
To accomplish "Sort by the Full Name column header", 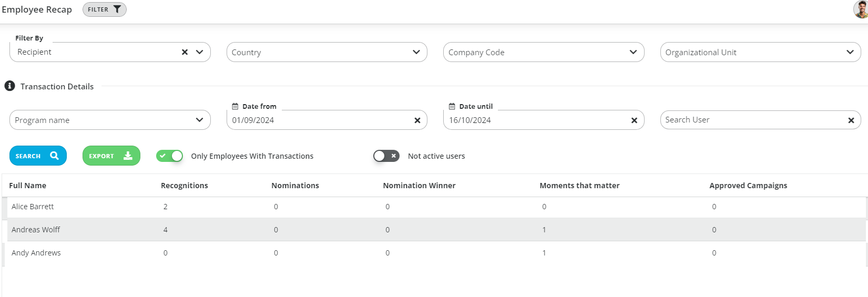I will tap(28, 186).
